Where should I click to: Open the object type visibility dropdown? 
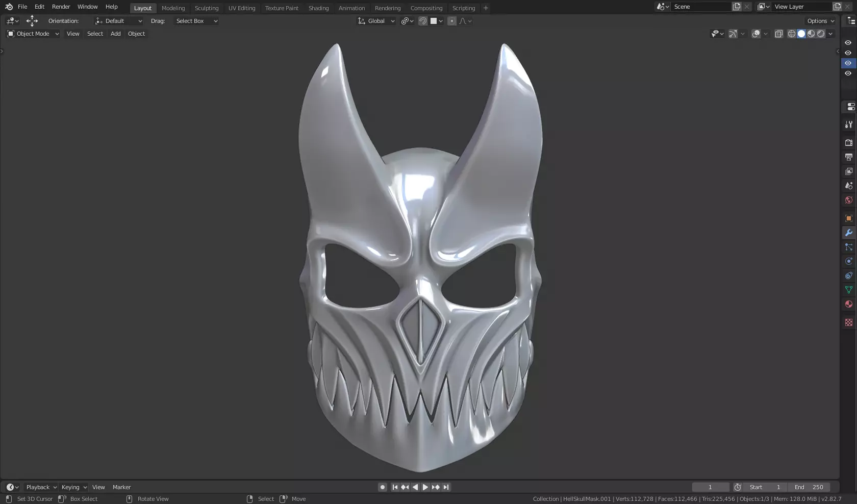pos(718,34)
